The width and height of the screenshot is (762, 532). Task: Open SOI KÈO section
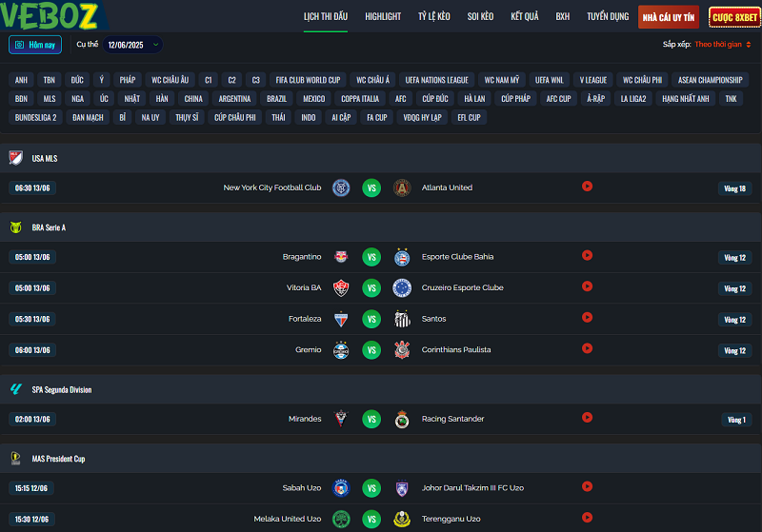tap(480, 16)
